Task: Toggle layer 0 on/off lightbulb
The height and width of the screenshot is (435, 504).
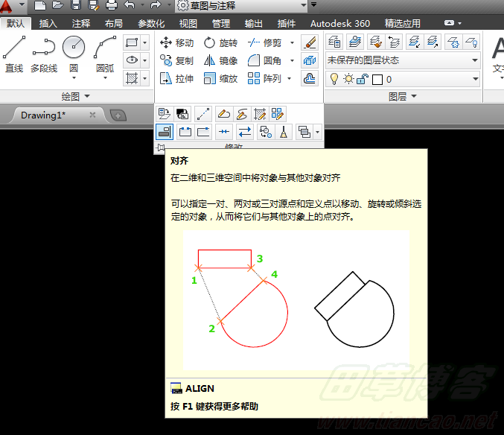Action: (x=334, y=79)
